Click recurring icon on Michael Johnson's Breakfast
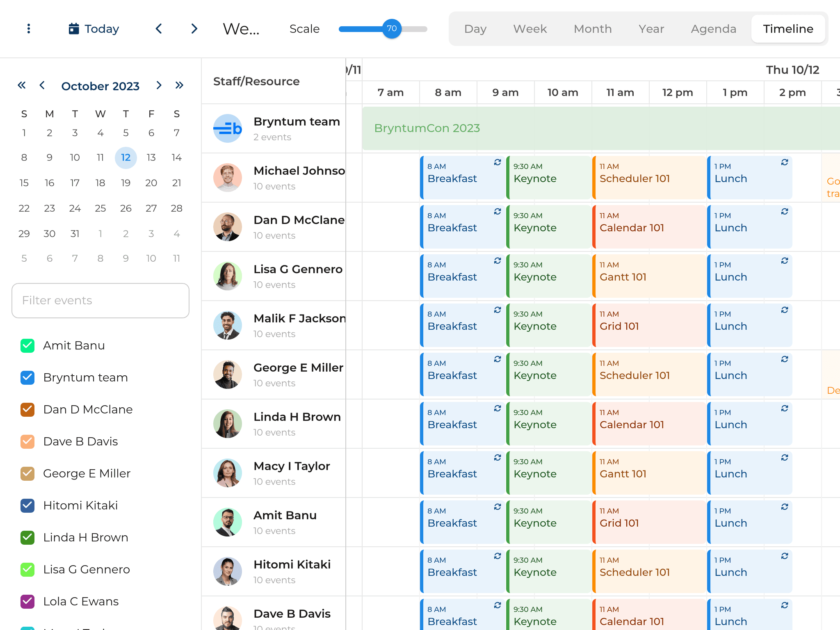The width and height of the screenshot is (840, 630). (x=498, y=162)
